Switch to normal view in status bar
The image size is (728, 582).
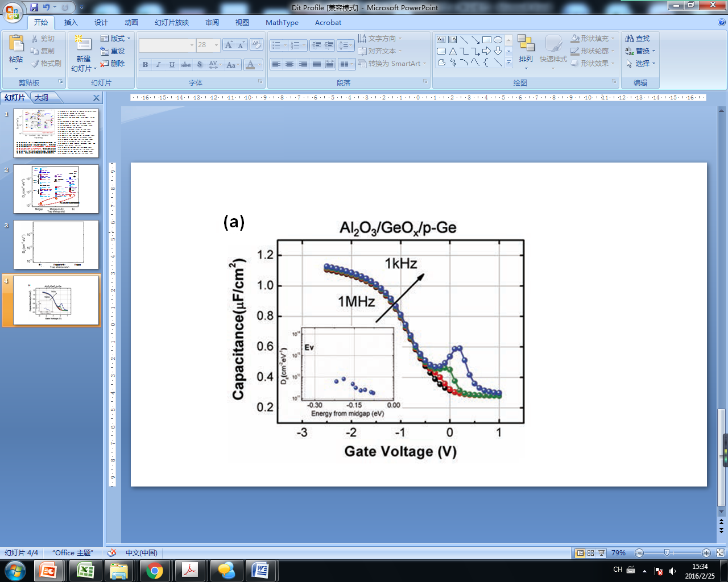580,553
